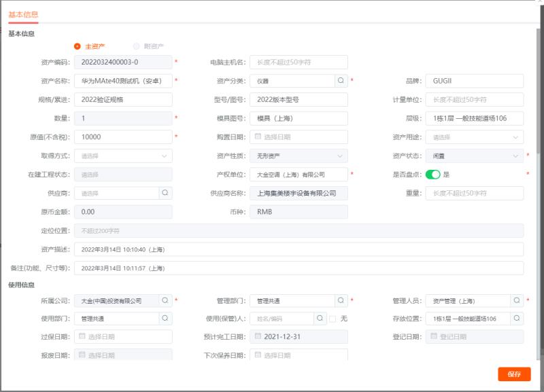Image resolution: width=544 pixels, height=392 pixels.
Task: Click search icon beside 供应商 field
Action: (x=165, y=193)
